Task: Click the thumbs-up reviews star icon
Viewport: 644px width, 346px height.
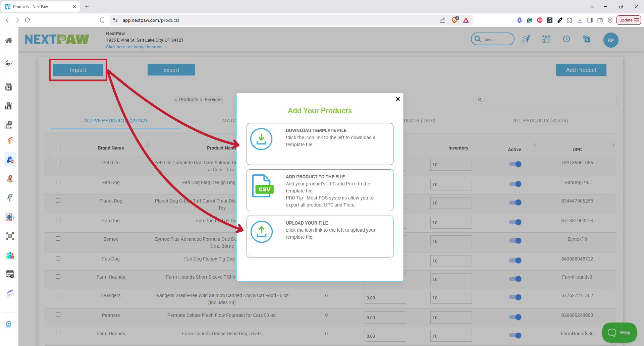Action: [546, 39]
